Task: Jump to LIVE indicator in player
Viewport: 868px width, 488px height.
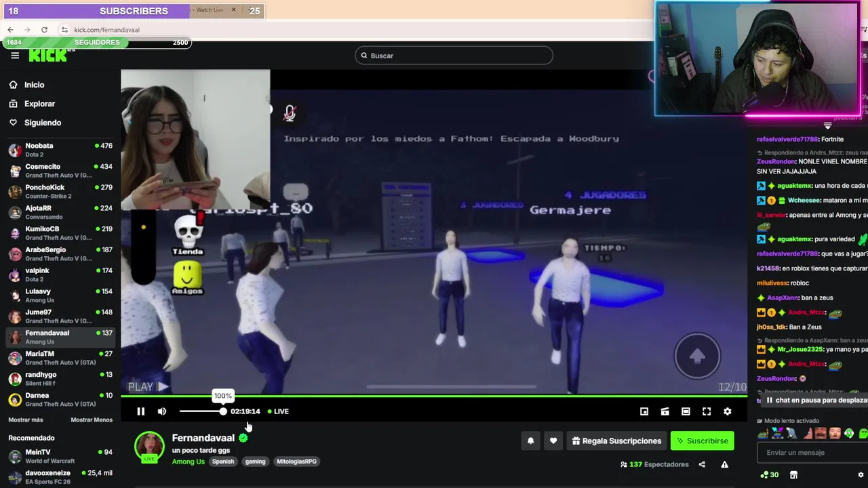Action: pos(278,411)
